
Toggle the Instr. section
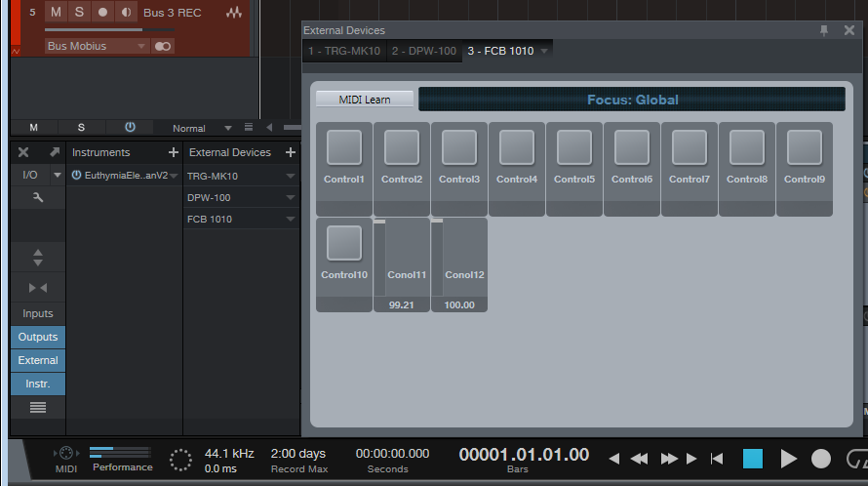click(38, 384)
